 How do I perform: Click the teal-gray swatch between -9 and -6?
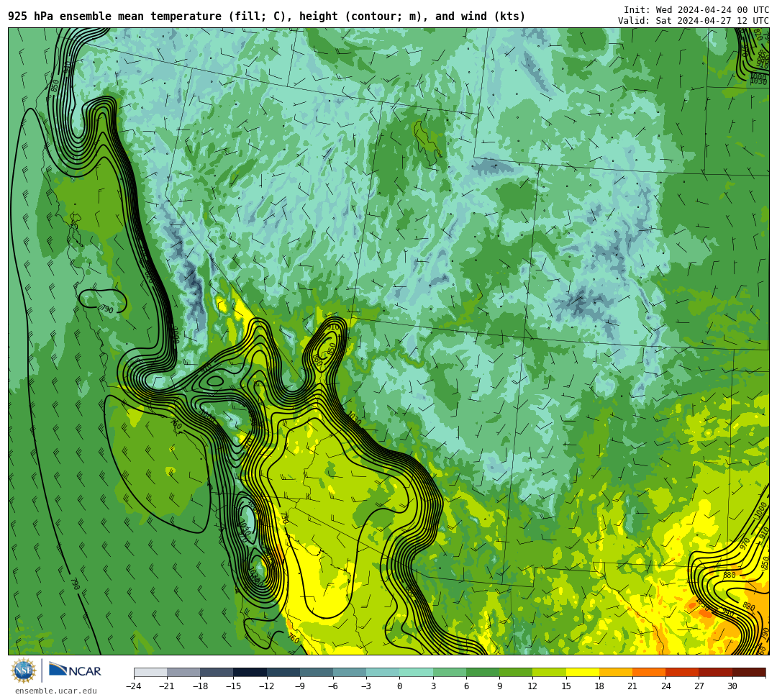316,672
